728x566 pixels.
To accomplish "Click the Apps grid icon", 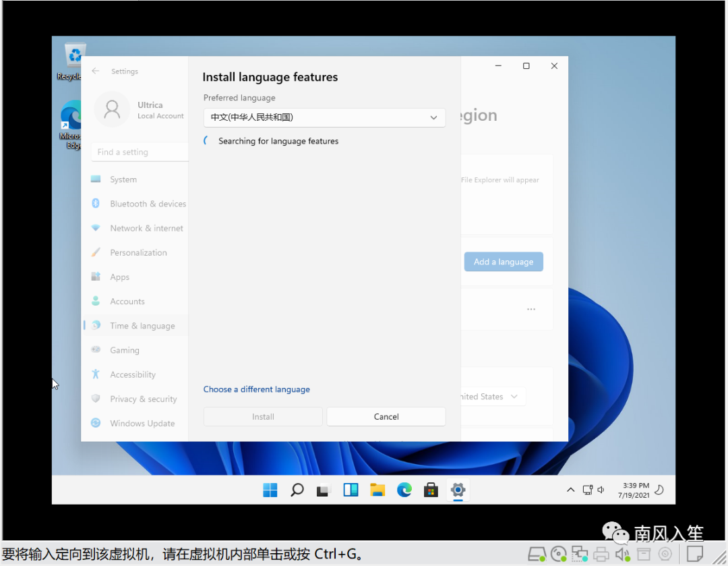I will click(96, 277).
